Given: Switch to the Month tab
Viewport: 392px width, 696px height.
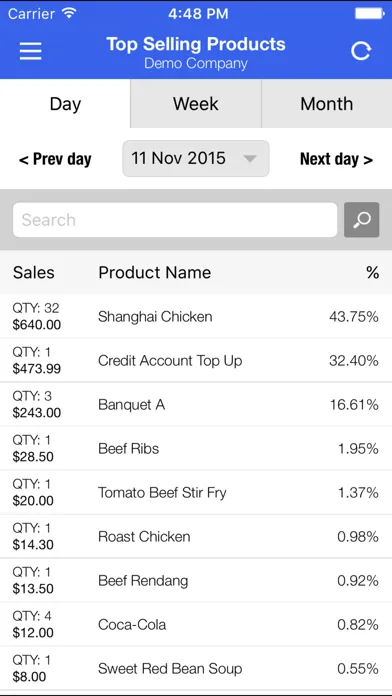Looking at the screenshot, I should 327,104.
